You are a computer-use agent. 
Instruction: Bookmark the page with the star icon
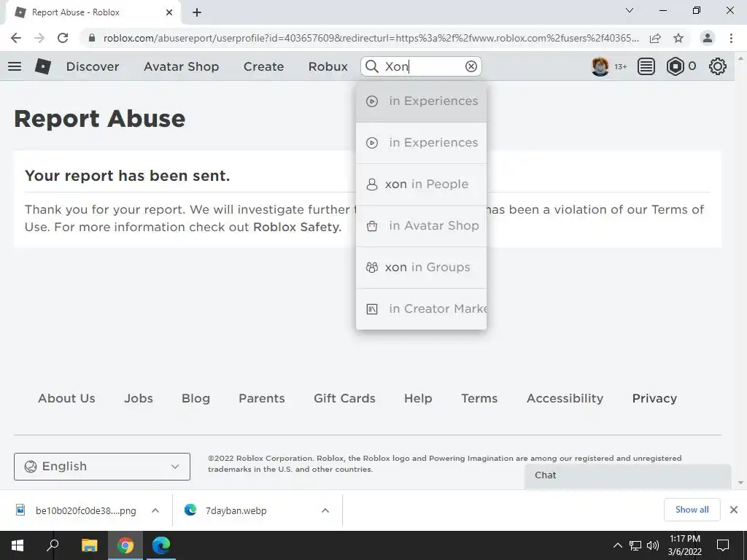[x=678, y=38]
